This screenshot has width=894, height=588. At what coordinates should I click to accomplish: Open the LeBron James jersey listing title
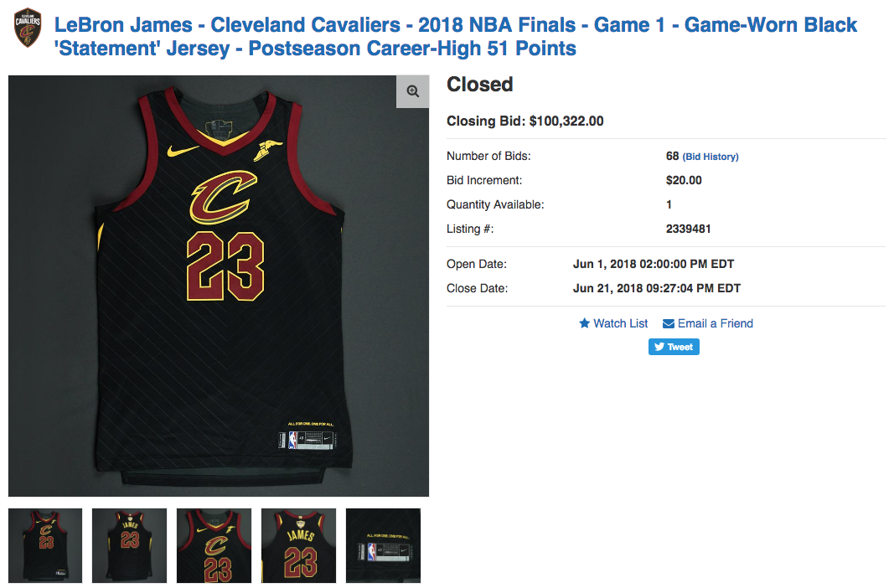(x=456, y=37)
